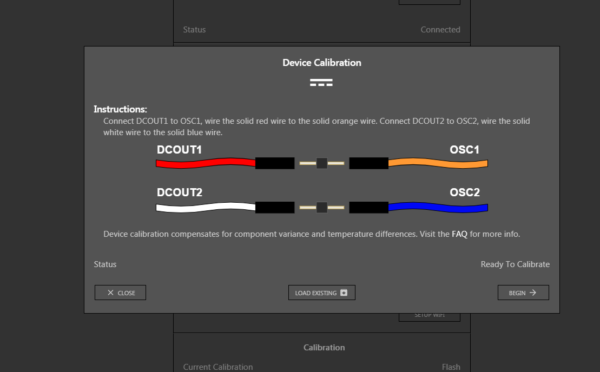Click the Ready To Calibrate status text
Image resolution: width=600 pixels, height=372 pixels.
point(515,264)
